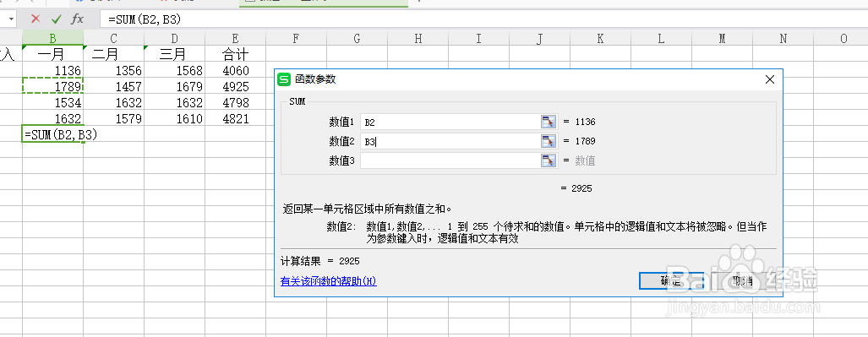Select column M header
This screenshot has height=337, width=868.
pos(723,38)
